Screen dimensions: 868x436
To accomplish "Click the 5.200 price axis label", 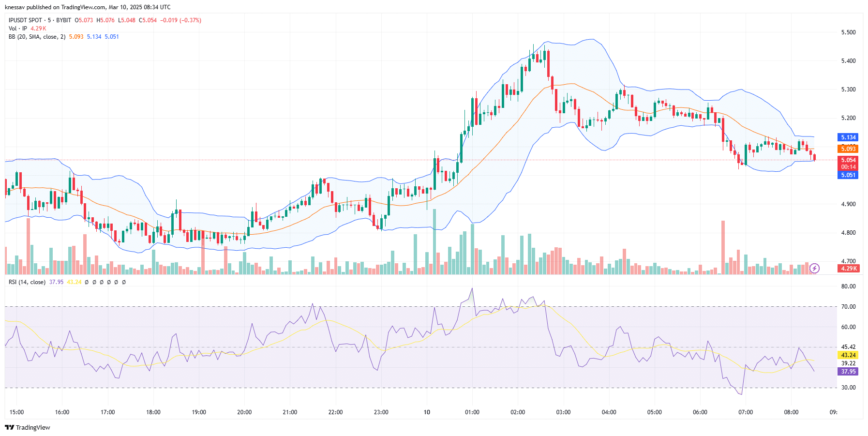I will (x=848, y=118).
